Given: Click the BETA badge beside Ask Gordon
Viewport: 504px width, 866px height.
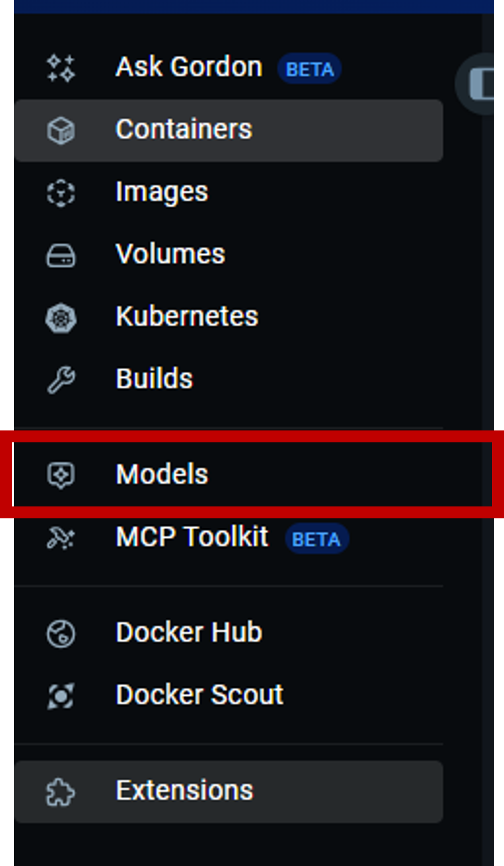Looking at the screenshot, I should 310,69.
